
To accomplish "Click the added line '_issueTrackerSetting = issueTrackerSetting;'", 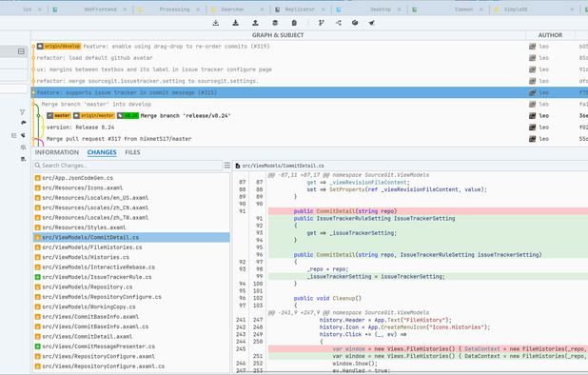I will tap(428, 276).
